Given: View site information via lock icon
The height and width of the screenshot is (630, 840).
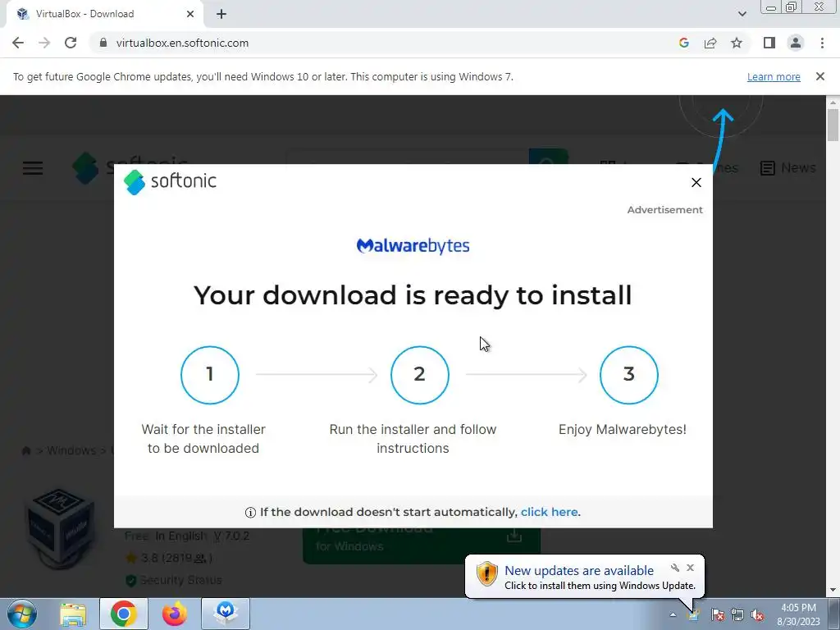Looking at the screenshot, I should 103,43.
